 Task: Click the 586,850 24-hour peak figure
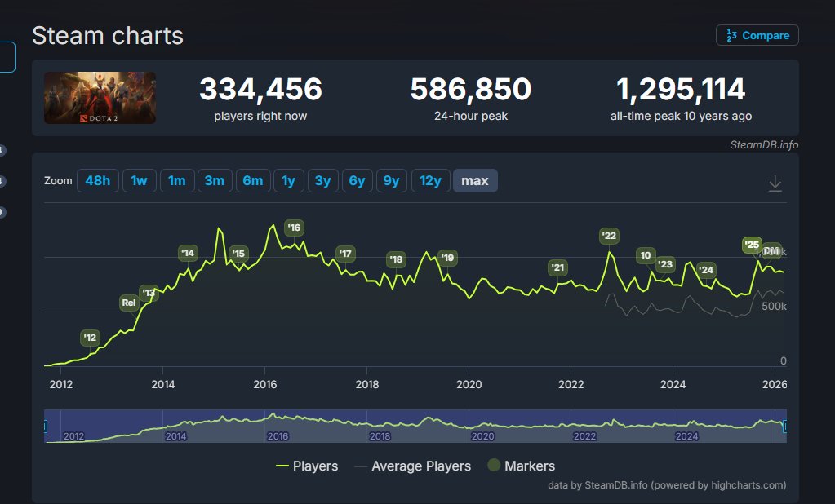click(471, 89)
